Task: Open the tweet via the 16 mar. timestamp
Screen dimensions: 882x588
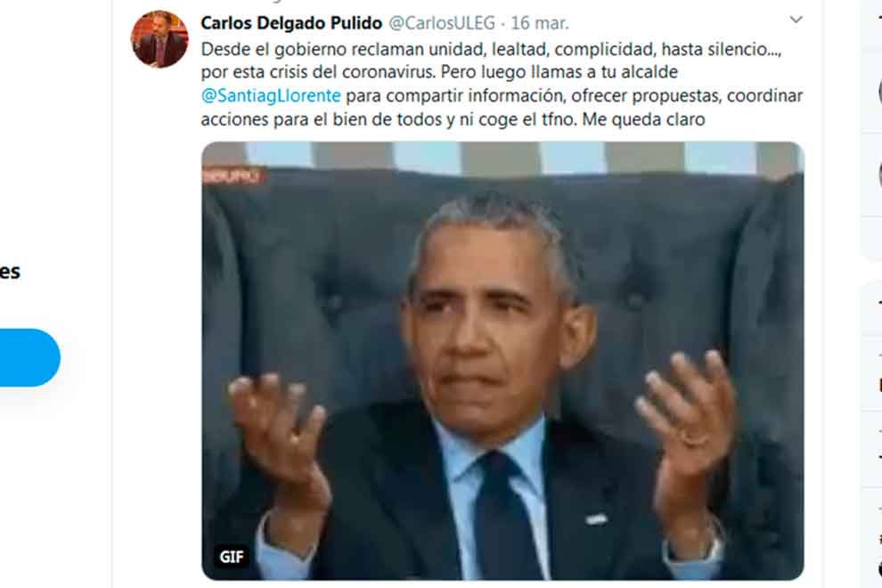Action: tap(539, 23)
